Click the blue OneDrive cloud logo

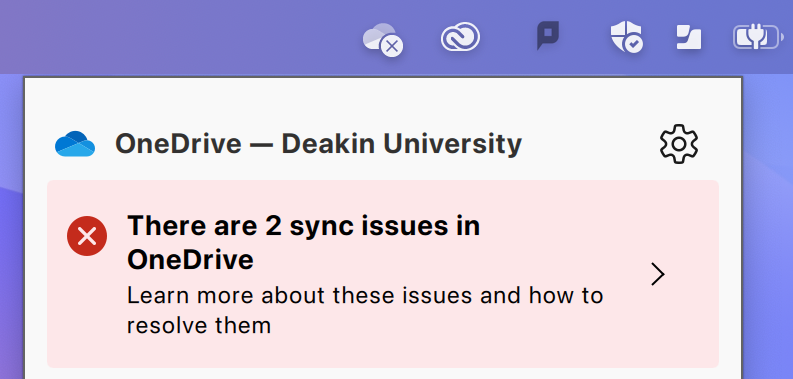[75, 144]
